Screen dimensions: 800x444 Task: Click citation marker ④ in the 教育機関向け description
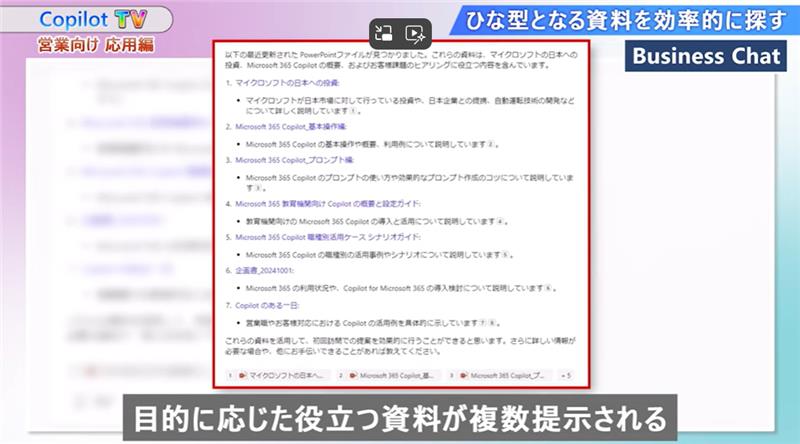[500, 221]
